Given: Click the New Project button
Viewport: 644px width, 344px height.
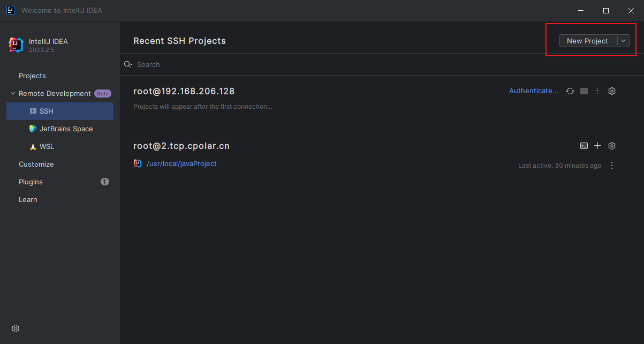Looking at the screenshot, I should [x=588, y=41].
